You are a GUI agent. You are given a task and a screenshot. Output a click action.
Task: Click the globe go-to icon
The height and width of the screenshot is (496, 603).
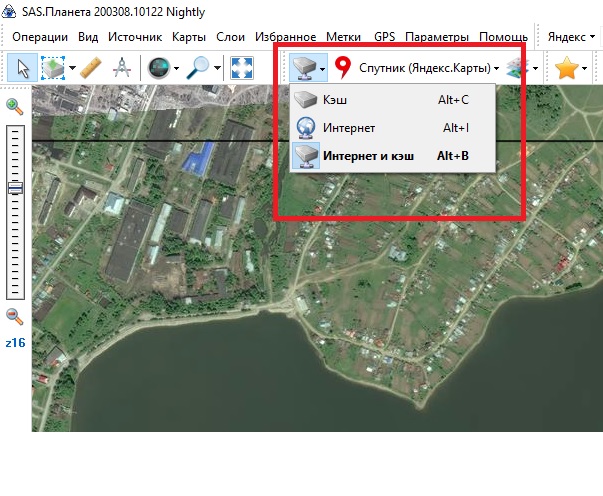click(x=157, y=68)
